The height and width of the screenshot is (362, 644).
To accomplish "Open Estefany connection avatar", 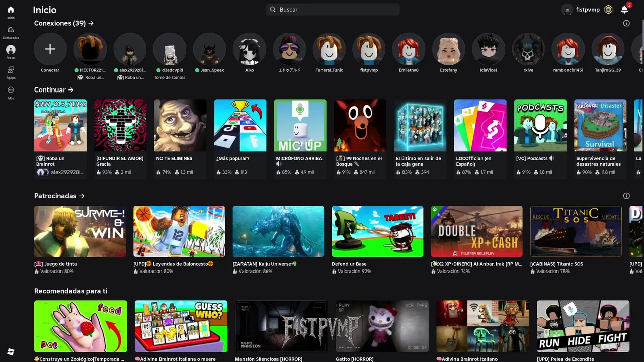I will click(x=448, y=49).
